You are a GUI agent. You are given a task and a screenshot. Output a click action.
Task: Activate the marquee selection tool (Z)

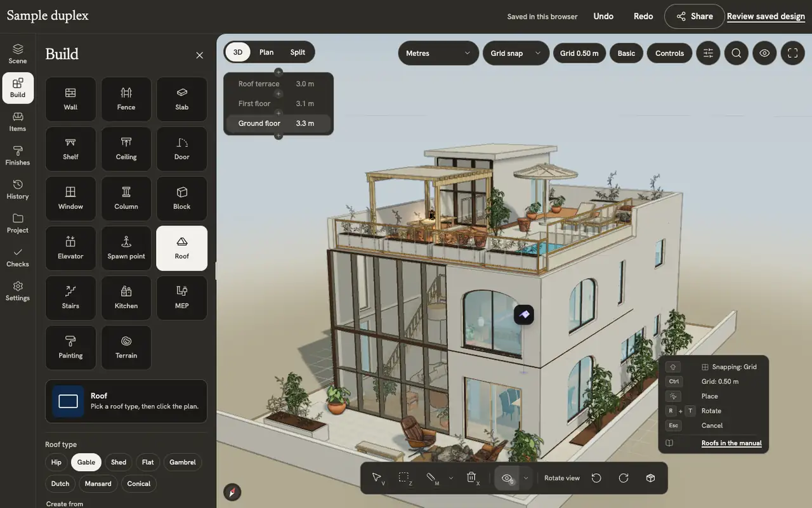[405, 478]
